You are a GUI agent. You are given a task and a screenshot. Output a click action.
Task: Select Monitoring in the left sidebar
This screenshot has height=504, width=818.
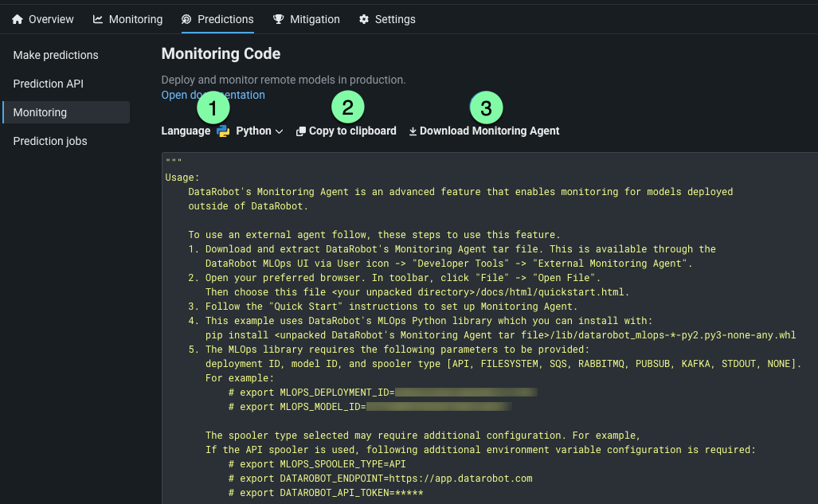[40, 112]
